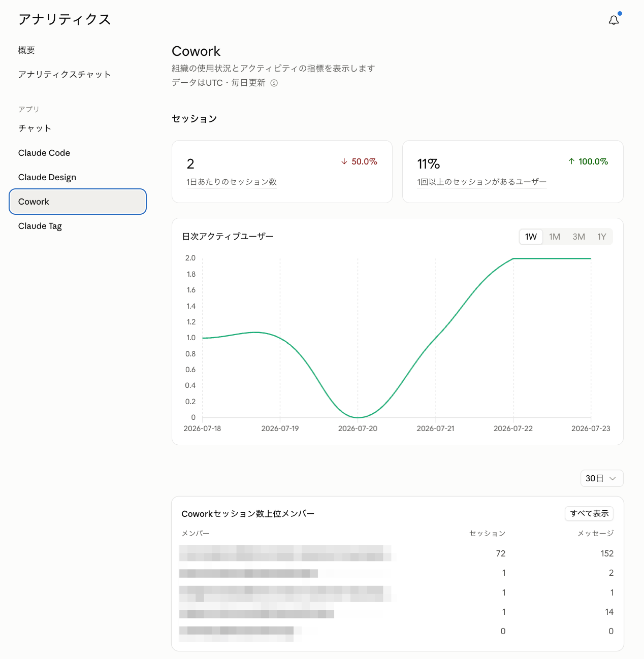Click the info icon next to 毎日更新
644x659 pixels.
pos(274,83)
